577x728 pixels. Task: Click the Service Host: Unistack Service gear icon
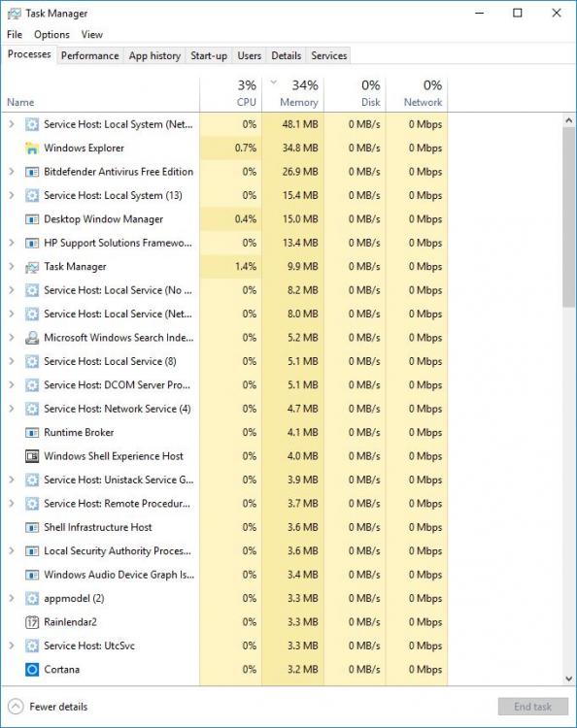pos(32,480)
